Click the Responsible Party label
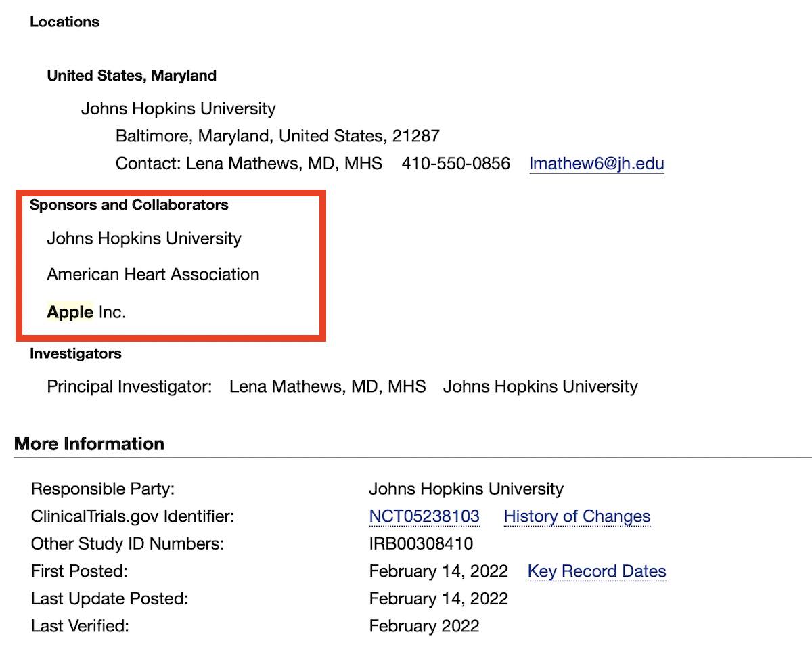This screenshot has height=645, width=812. [102, 489]
